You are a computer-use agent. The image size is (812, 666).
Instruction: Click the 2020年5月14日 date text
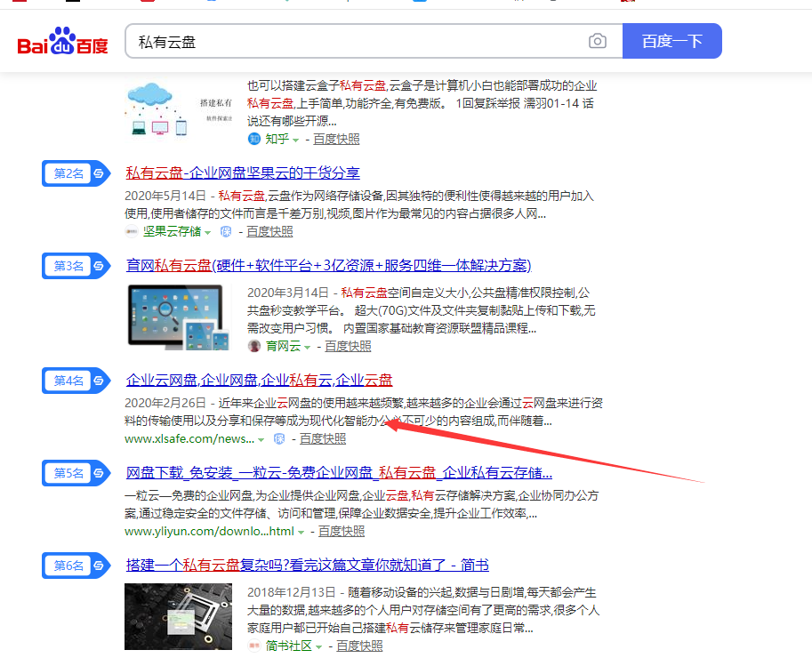click(x=165, y=196)
